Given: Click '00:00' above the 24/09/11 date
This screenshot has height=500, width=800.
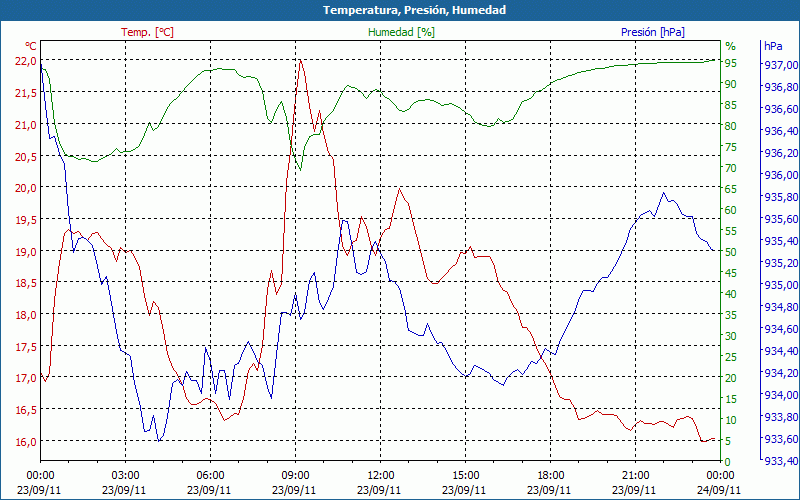Looking at the screenshot, I should click(720, 476).
